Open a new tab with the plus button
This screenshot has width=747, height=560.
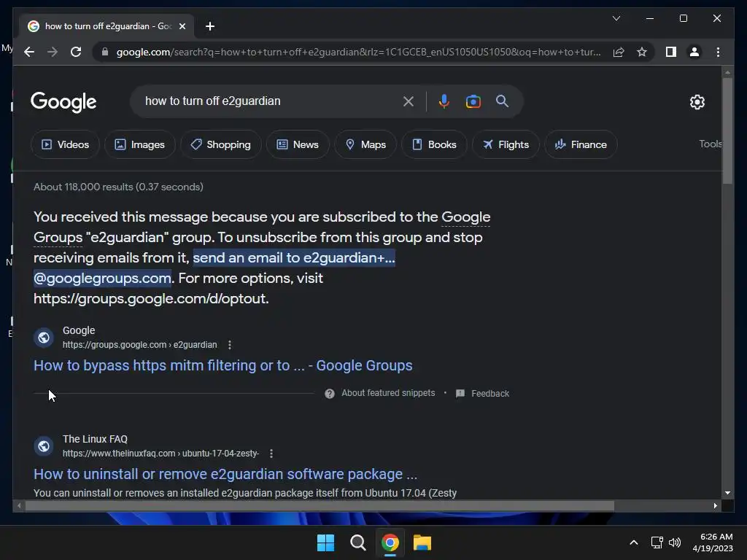(210, 26)
